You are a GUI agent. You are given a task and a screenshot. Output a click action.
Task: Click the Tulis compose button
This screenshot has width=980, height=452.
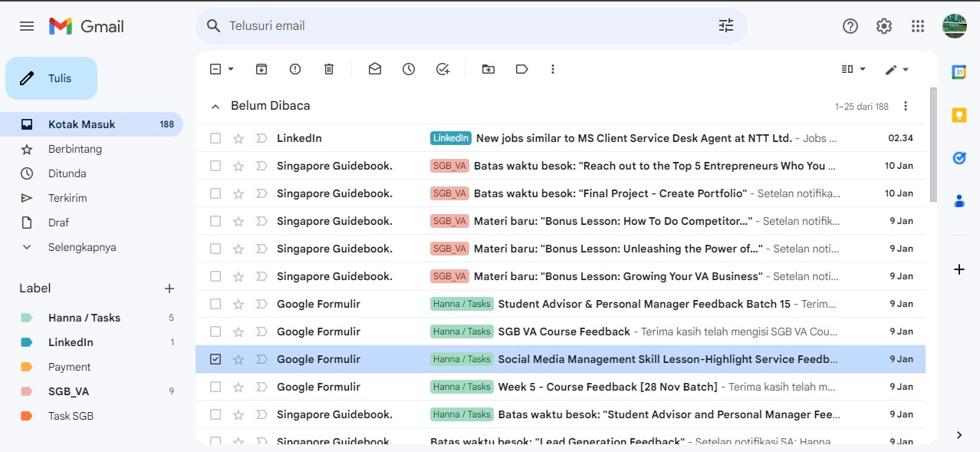click(51, 78)
